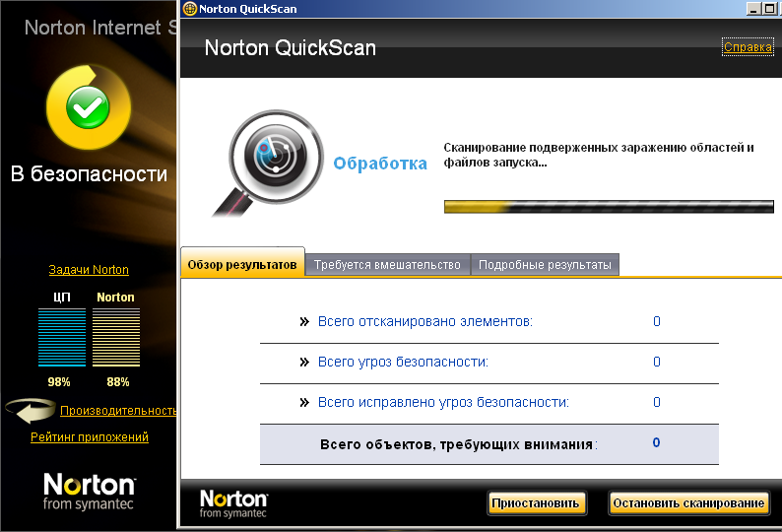Screen dimensions: 782x532
Task: Open the Подробные результаты tab
Action: [x=545, y=264]
